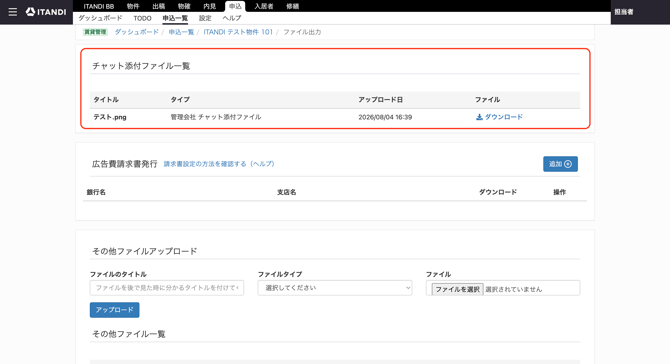
Task: Click the ダッシュボード breadcrumb link
Action: pos(136,32)
